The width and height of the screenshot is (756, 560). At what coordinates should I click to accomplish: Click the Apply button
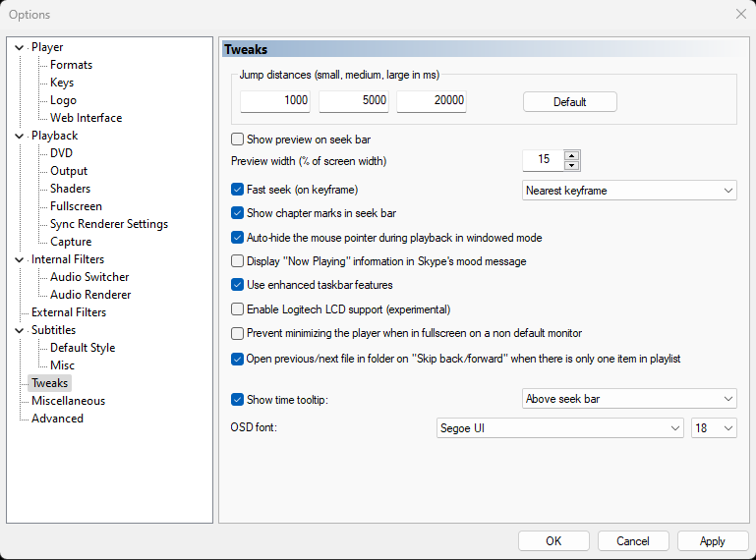(x=713, y=540)
